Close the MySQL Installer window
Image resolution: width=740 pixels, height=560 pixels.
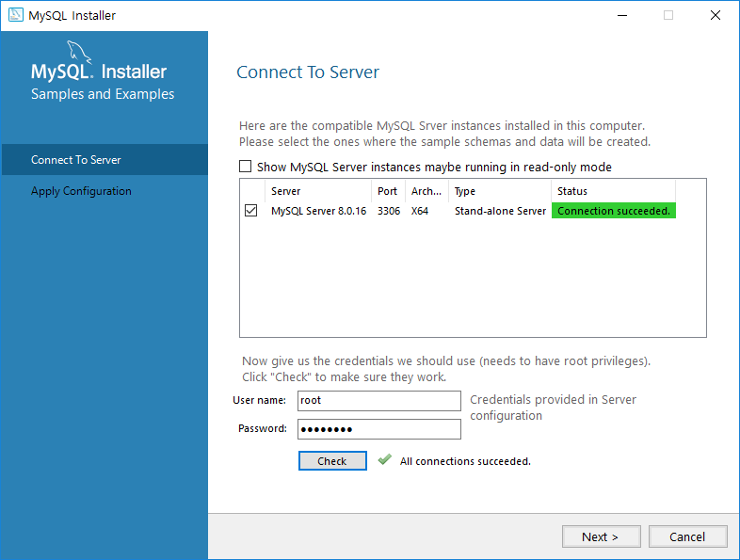tap(716, 15)
